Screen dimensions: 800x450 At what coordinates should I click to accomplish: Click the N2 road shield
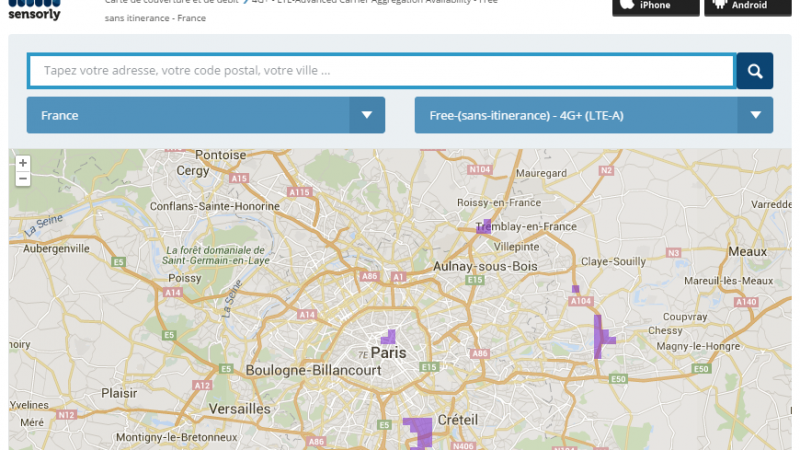(x=606, y=170)
